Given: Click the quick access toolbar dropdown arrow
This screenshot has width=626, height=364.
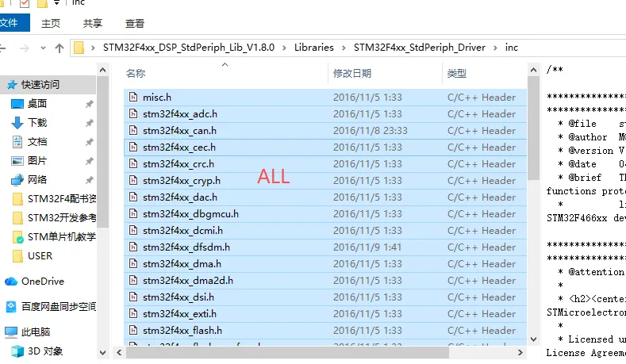Looking at the screenshot, I should pos(56,3).
